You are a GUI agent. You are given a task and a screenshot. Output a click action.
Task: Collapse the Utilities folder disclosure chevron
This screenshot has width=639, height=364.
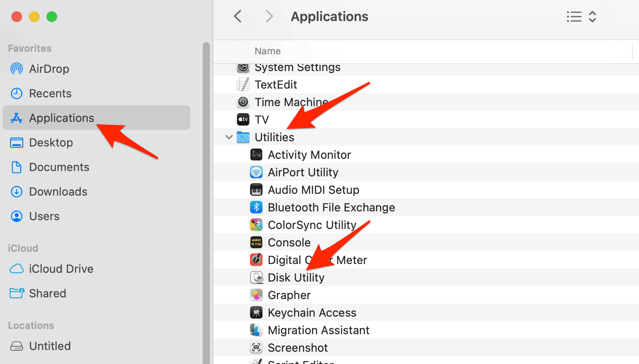click(229, 137)
